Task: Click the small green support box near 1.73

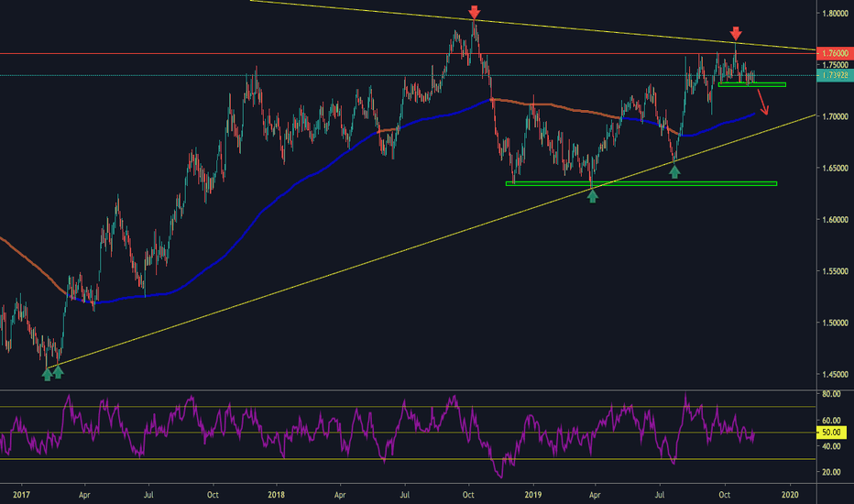Action: [x=752, y=84]
